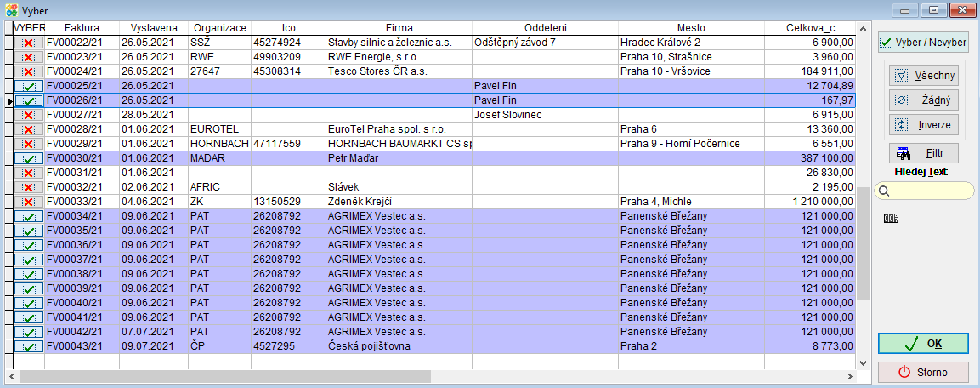980x388 pixels.
Task: Toggle the selection mark for invoice FV00022/21
Action: pos(28,43)
